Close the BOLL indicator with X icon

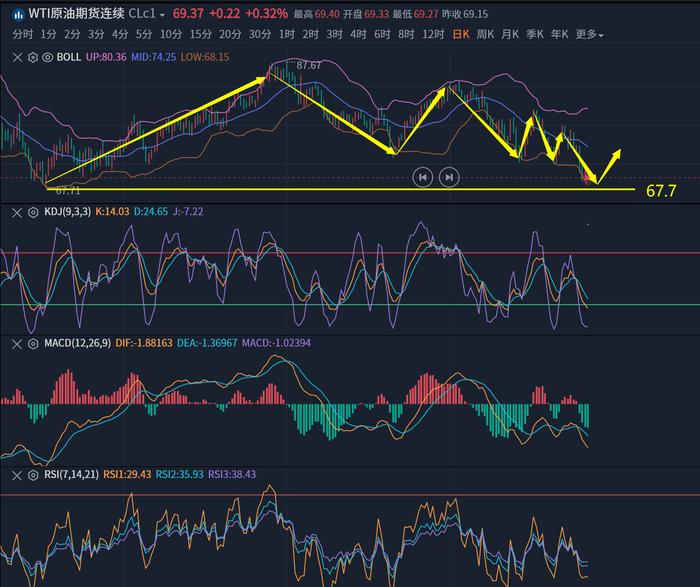[x=17, y=57]
